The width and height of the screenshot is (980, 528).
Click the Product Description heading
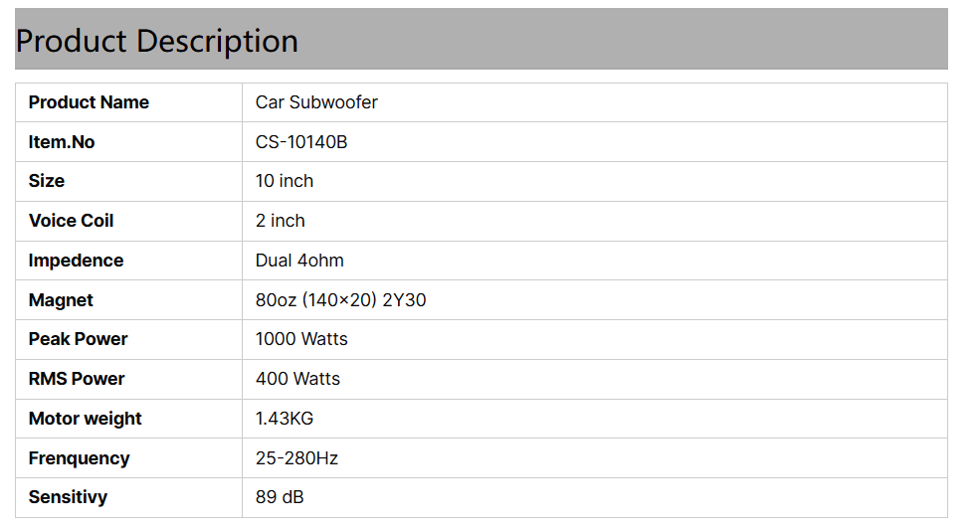pos(157,41)
